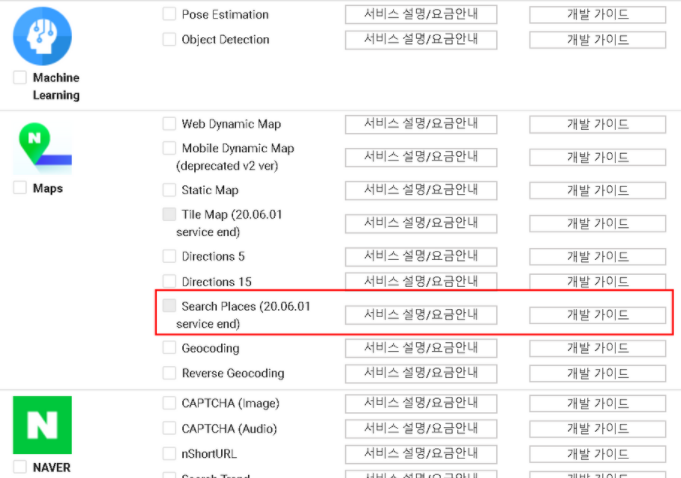Open service description for Web Dynamic Map
The image size is (681, 478).
coord(421,124)
